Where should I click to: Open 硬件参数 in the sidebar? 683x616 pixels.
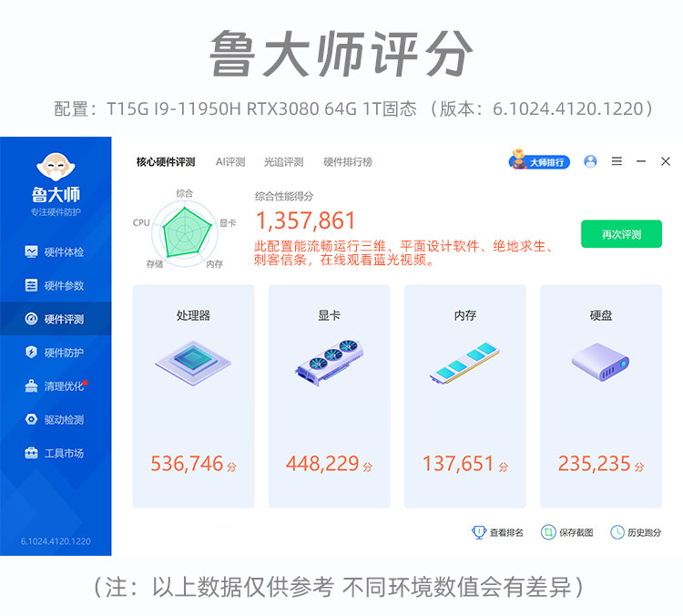pyautogui.click(x=56, y=285)
